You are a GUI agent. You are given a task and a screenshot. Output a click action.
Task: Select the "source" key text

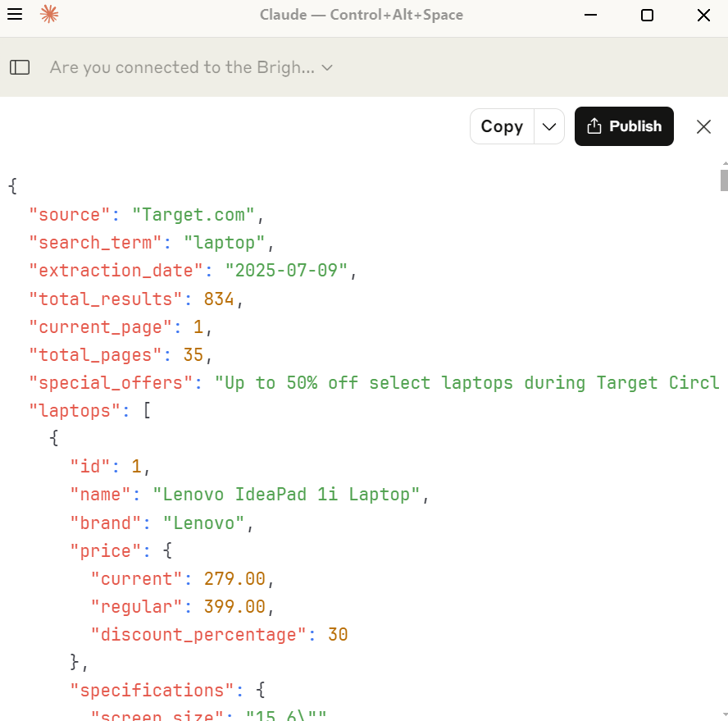pyautogui.click(x=69, y=215)
